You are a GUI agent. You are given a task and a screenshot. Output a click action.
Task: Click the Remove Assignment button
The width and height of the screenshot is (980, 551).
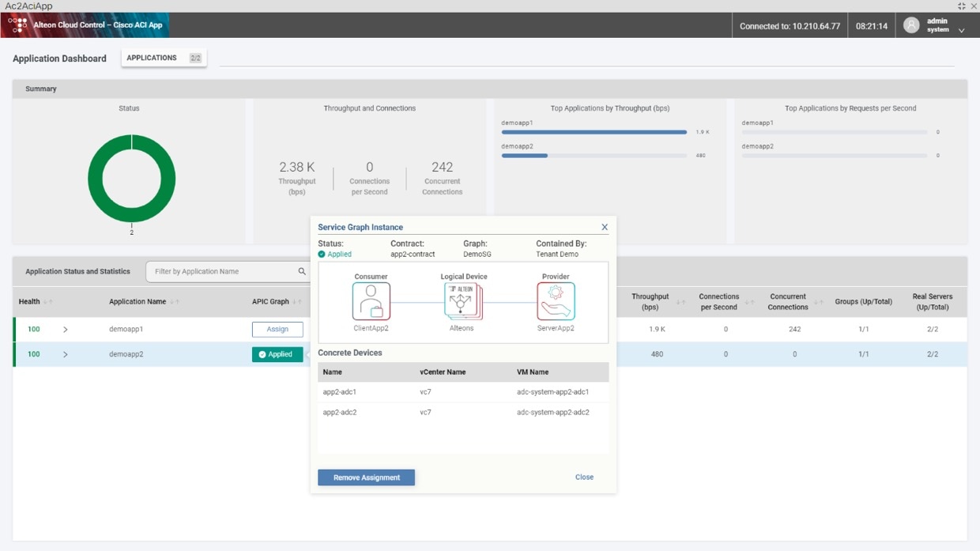(x=366, y=477)
